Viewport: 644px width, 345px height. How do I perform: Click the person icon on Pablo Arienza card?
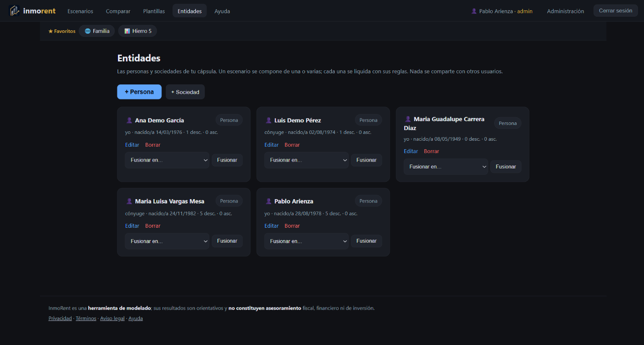tap(269, 201)
